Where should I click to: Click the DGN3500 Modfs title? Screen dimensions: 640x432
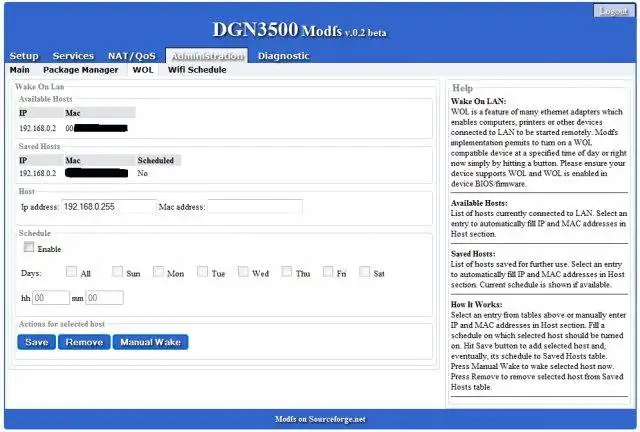[300, 30]
